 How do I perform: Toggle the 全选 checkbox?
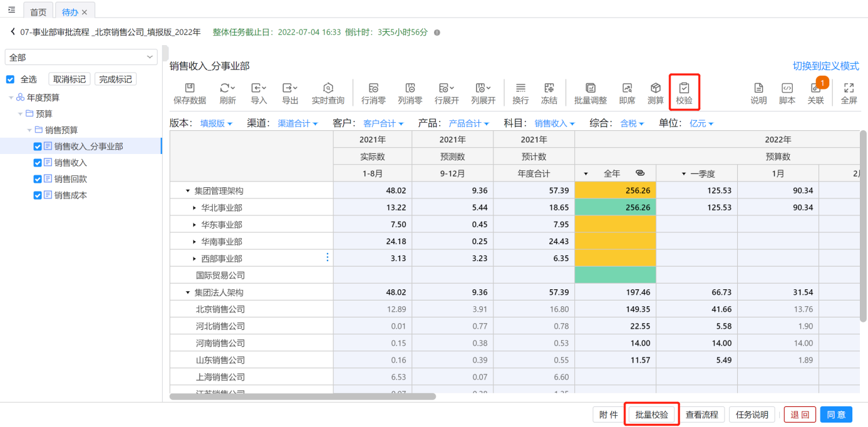[x=10, y=80]
